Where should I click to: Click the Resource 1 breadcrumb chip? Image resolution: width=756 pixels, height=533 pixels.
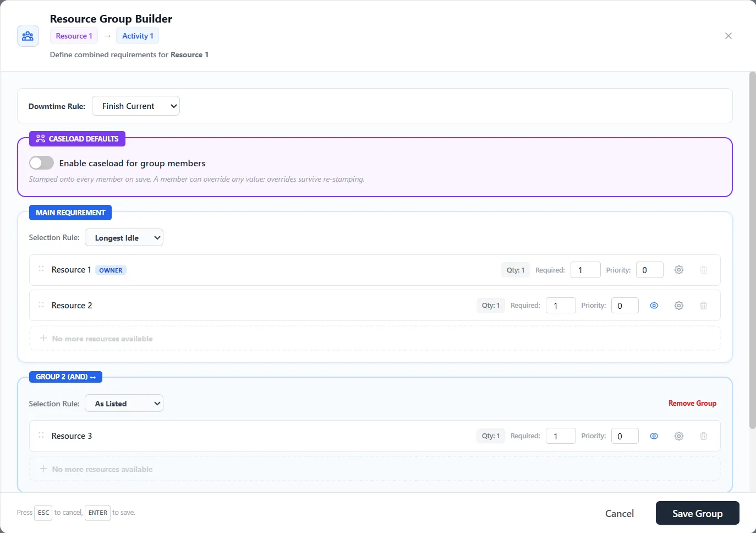74,36
